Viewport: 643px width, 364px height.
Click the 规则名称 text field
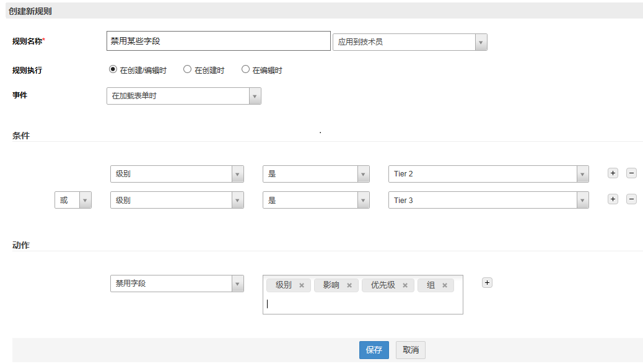point(218,41)
